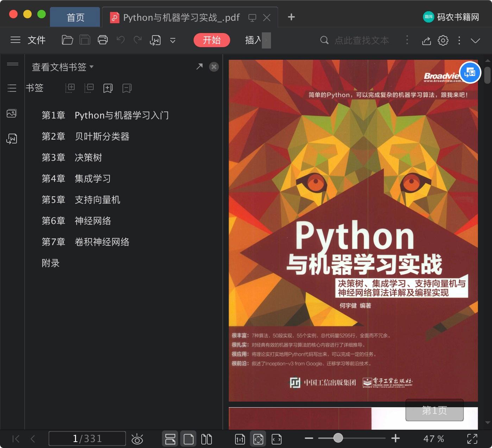Screen dimensions: 492x448
Task: Open the hamburger menu next to 文件
Action: (15, 40)
